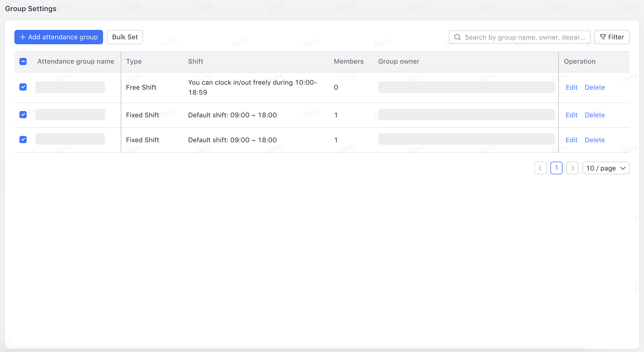Delete the Free Shift attendance group
Viewport: 644px width, 352px height.
[x=595, y=87]
